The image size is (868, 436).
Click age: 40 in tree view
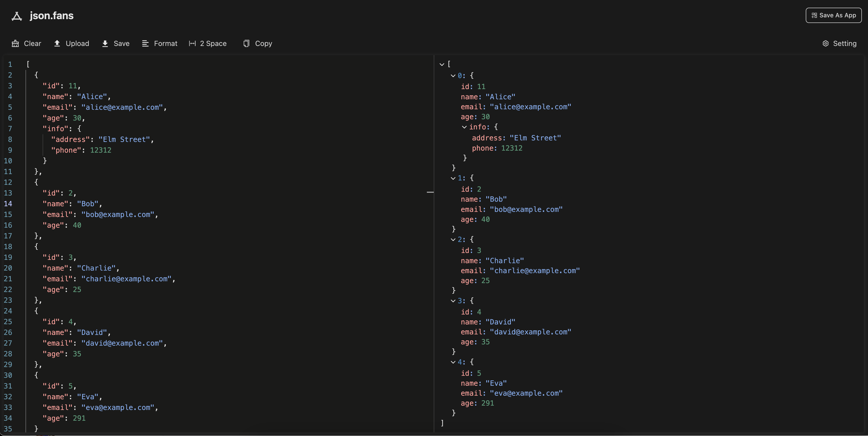(475, 220)
